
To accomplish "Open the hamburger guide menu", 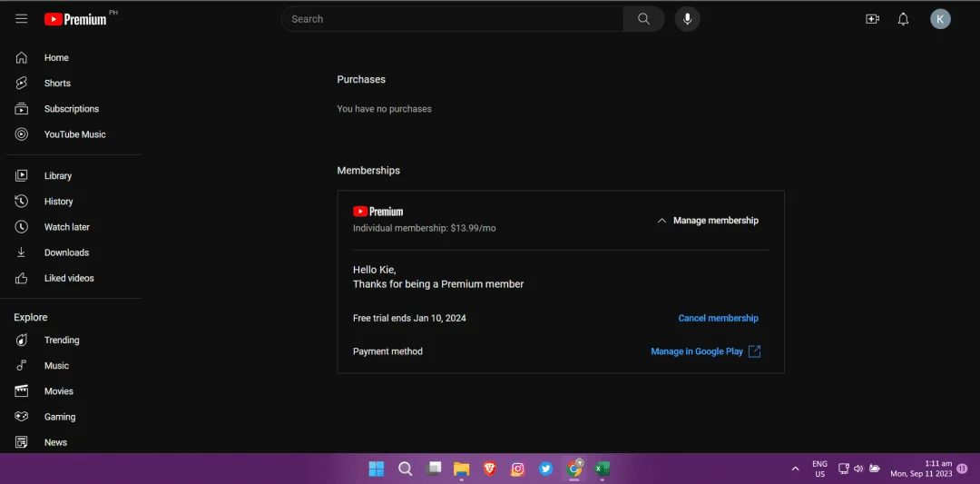I will click(x=21, y=19).
